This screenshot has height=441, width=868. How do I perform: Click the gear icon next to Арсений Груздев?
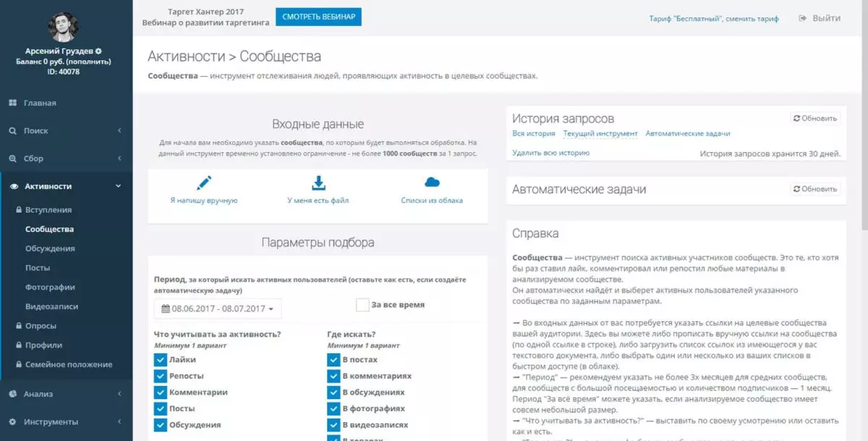pos(98,51)
